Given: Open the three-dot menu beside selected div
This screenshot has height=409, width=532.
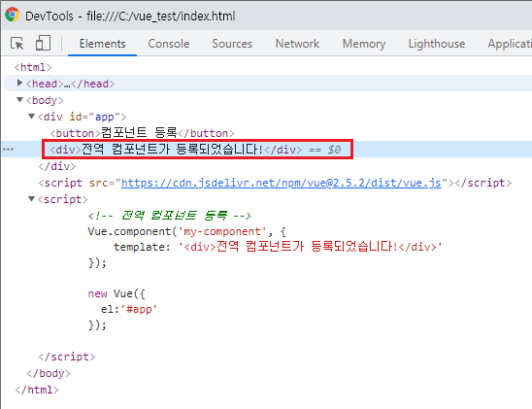Looking at the screenshot, I should click(8, 150).
